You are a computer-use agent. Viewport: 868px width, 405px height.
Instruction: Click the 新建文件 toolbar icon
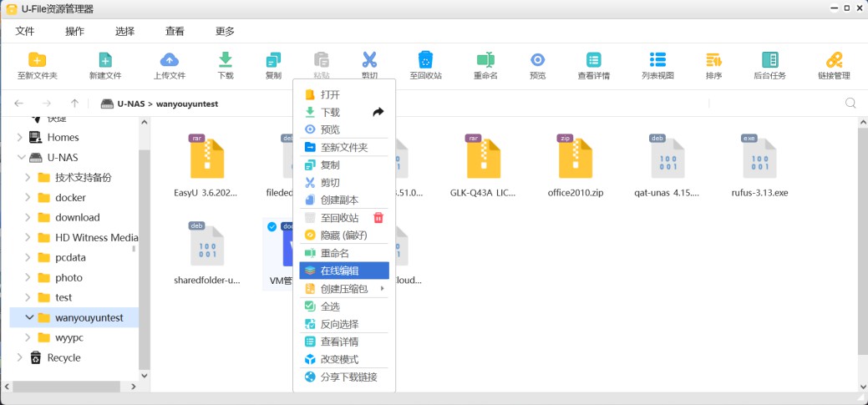[105, 60]
